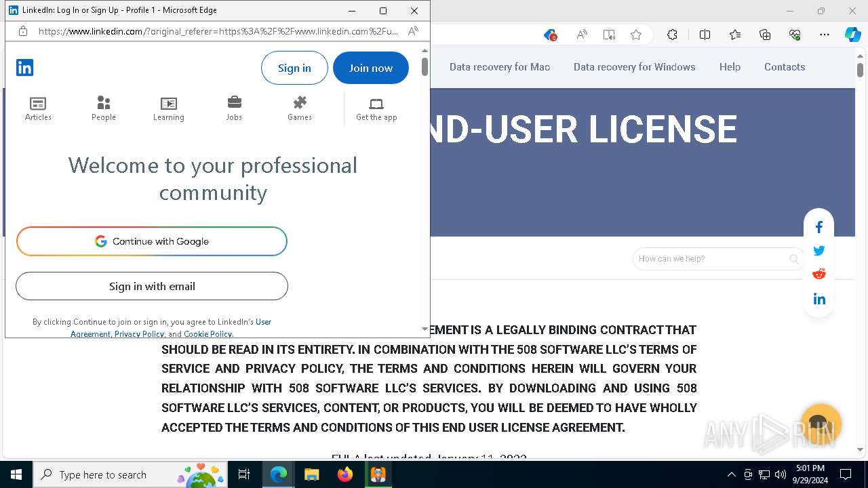Open Edge Extensions puzzle icon

tap(672, 35)
